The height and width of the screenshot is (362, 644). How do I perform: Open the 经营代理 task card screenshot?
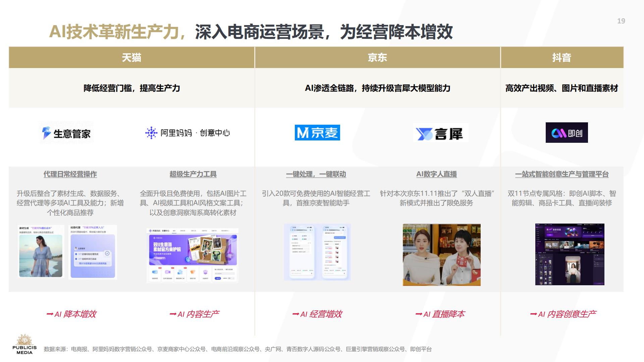(x=93, y=252)
